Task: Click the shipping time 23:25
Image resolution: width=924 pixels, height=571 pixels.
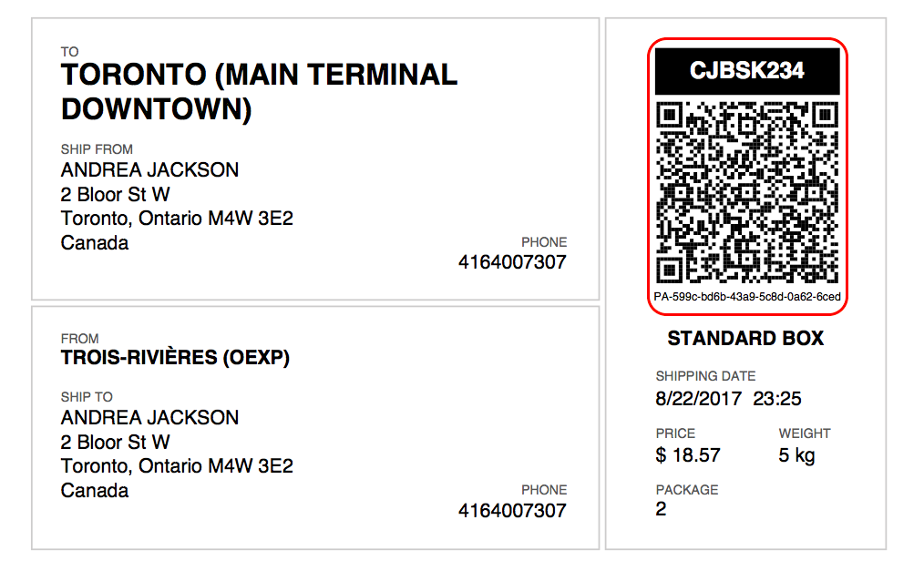Action: (777, 399)
